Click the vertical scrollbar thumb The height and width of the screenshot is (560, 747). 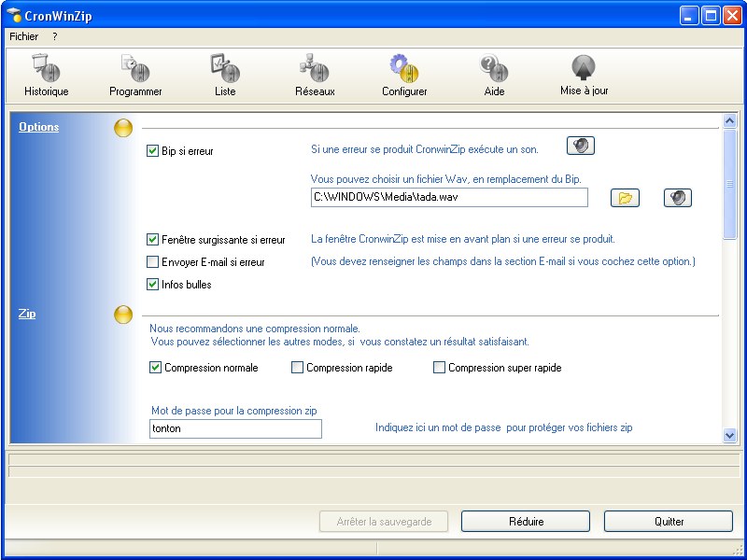coord(729,183)
